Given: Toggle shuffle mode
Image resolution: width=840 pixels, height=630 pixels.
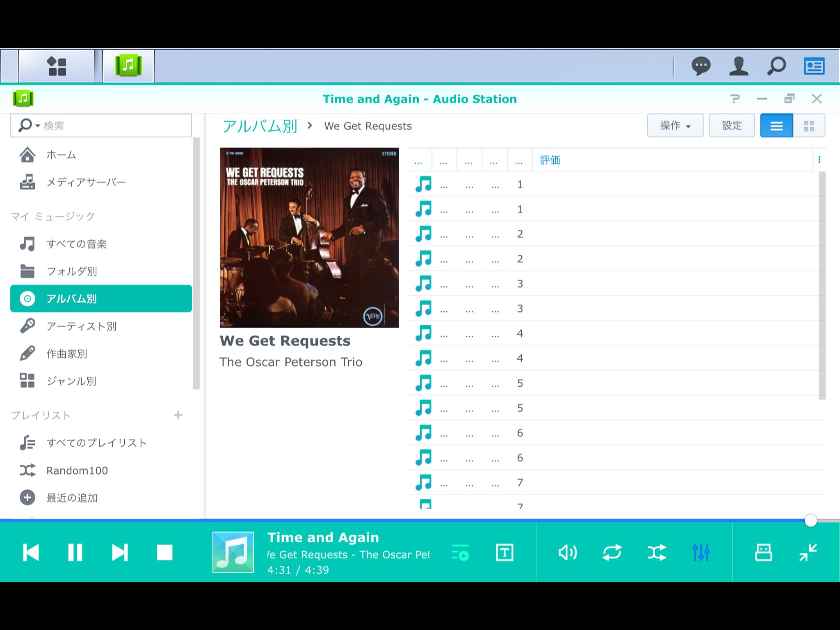Looking at the screenshot, I should click(x=657, y=552).
